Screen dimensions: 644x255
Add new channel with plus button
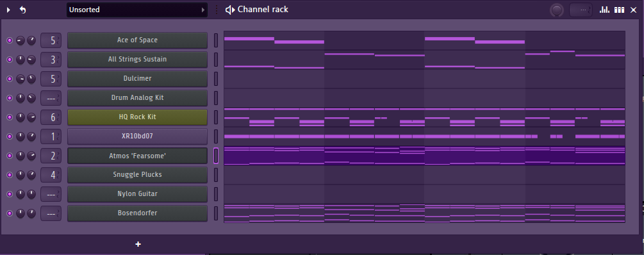138,244
